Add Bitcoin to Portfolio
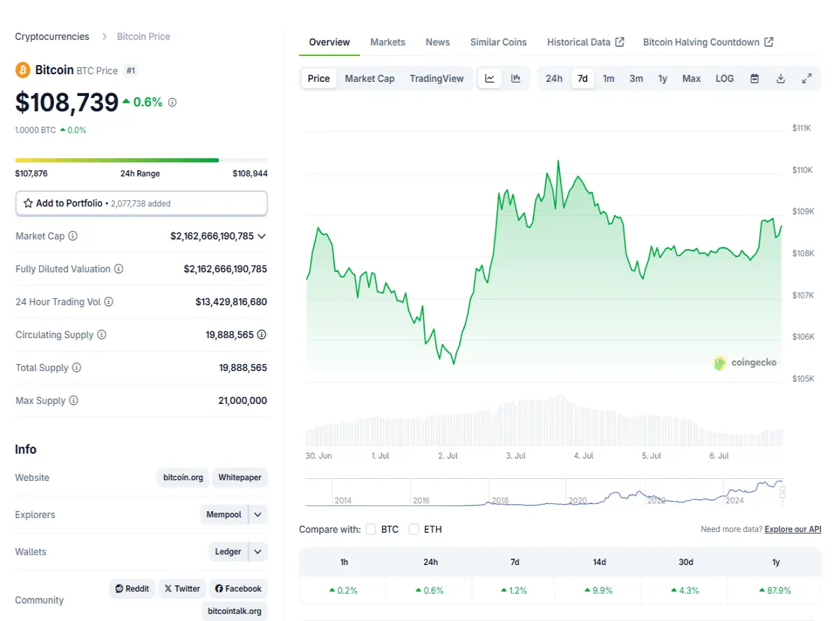This screenshot has height=621, width=840. tap(141, 203)
